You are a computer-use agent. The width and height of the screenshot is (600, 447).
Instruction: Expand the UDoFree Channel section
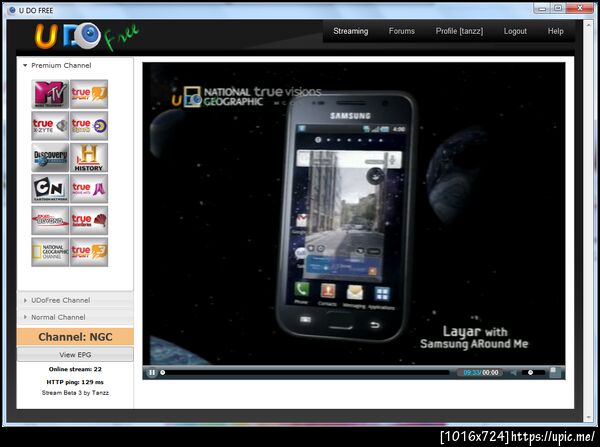pos(75,300)
